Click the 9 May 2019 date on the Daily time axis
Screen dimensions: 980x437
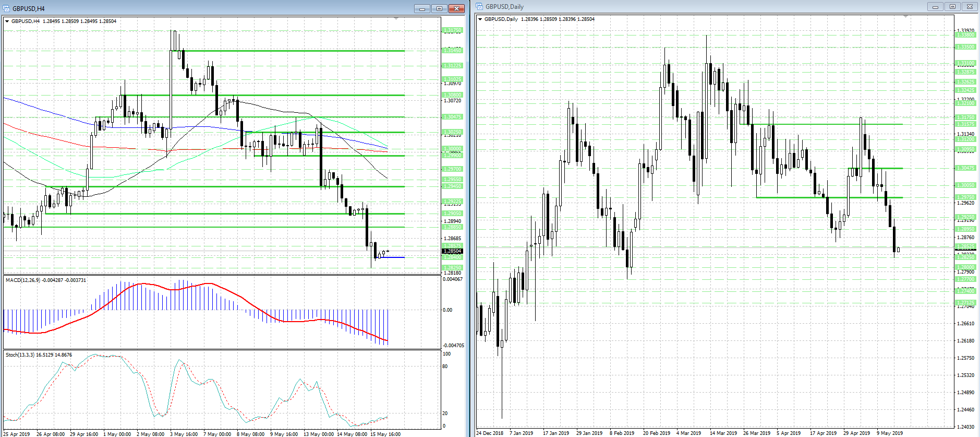[890, 433]
